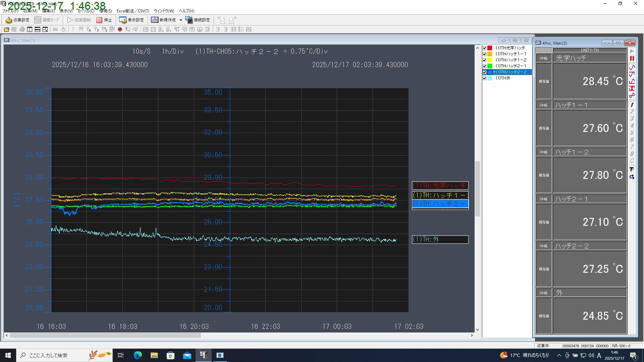Image resolution: width=644 pixels, height=362 pixels.
Task: Open the 収集設定 (collection settings) tool
Action: coord(17,20)
